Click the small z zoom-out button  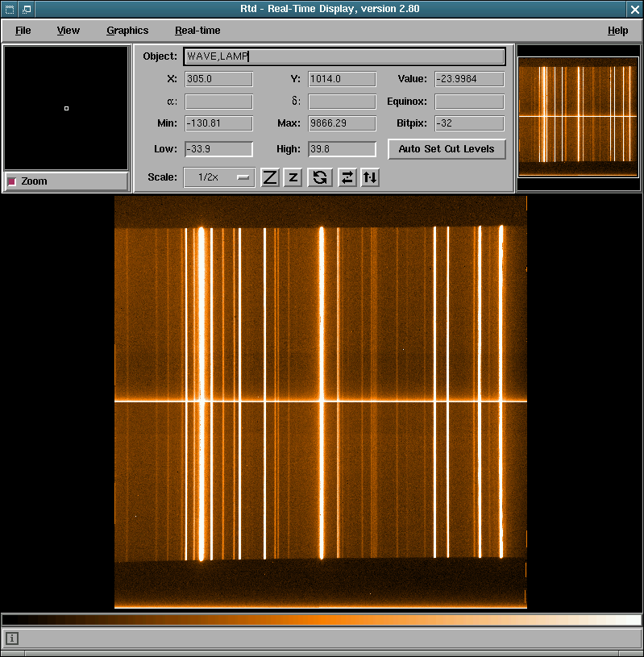click(x=293, y=177)
